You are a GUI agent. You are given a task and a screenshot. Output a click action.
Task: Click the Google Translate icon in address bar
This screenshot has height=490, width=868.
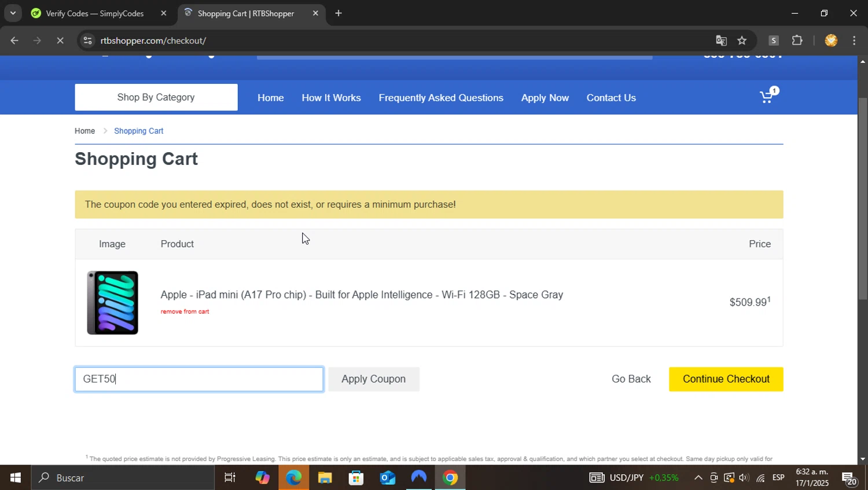721,40
